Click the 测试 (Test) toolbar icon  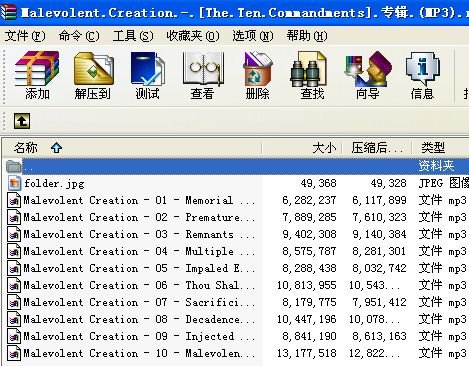(x=147, y=75)
